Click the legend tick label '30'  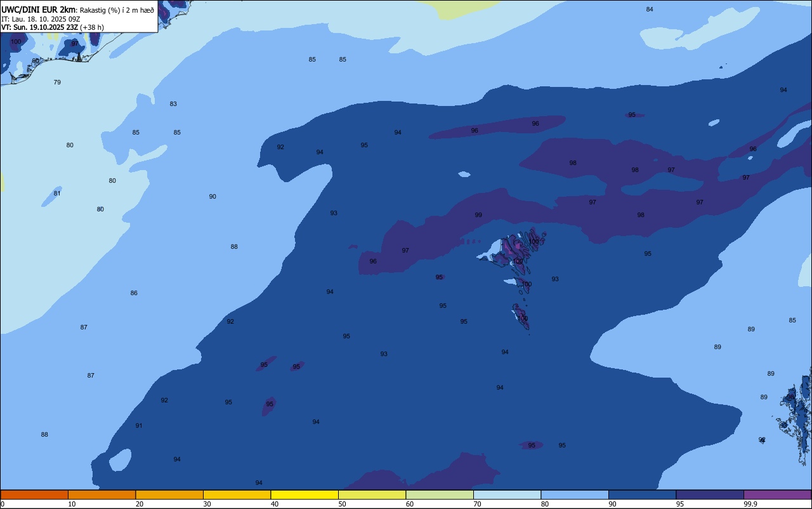click(x=207, y=504)
